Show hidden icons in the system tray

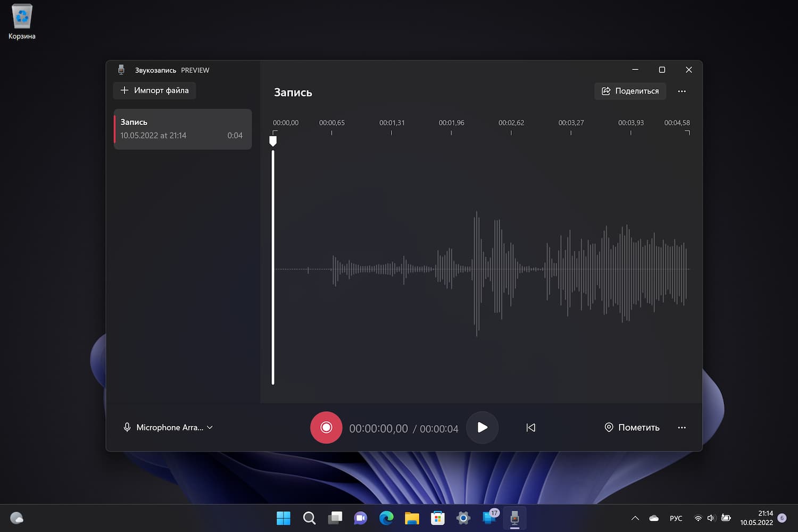[x=635, y=518]
